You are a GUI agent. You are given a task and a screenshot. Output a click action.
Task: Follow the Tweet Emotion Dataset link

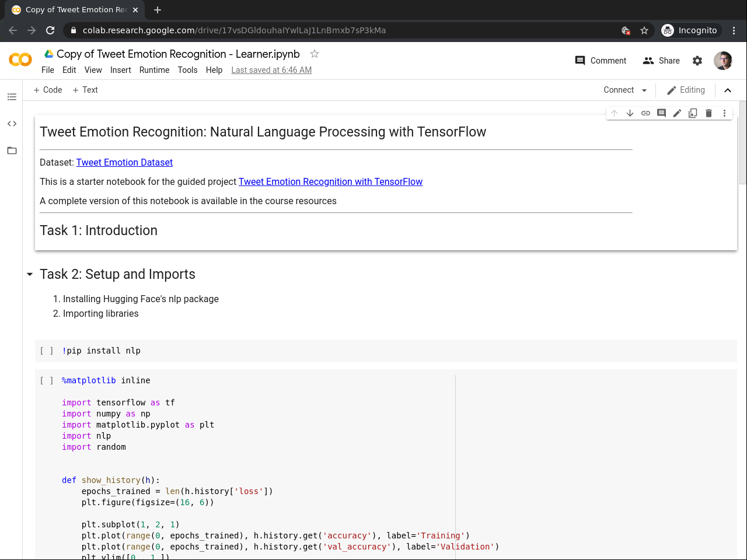tap(124, 162)
